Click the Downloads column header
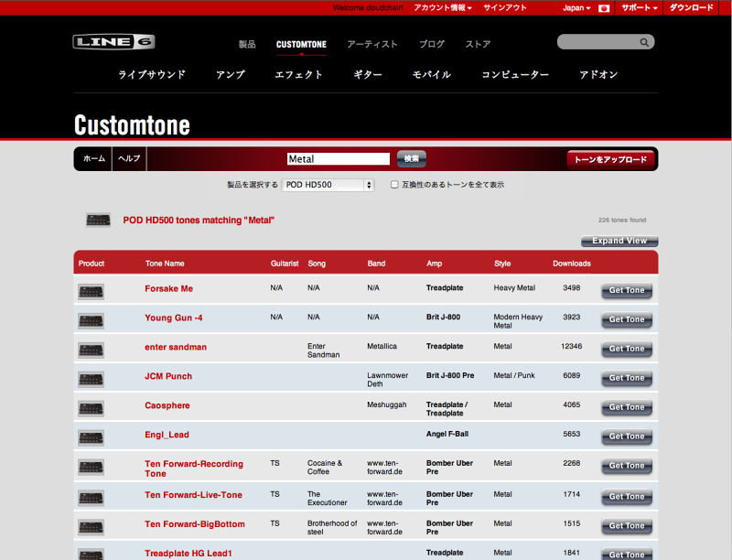Image resolution: width=732 pixels, height=560 pixels. (x=571, y=264)
